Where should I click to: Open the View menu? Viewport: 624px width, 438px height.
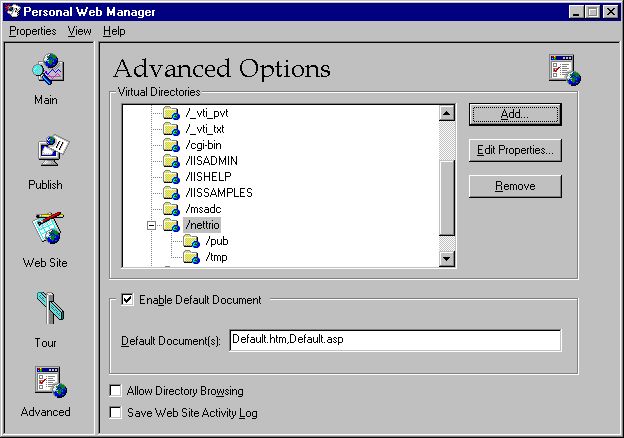click(79, 31)
